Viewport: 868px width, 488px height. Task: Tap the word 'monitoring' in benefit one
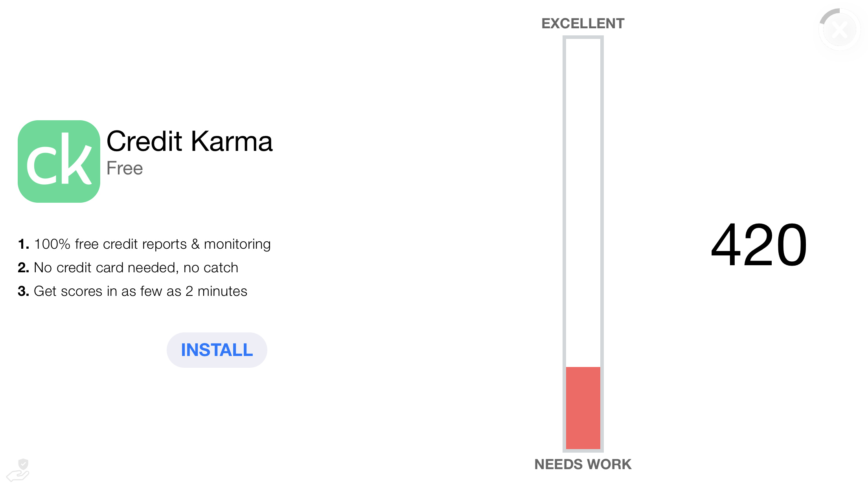coord(237,244)
